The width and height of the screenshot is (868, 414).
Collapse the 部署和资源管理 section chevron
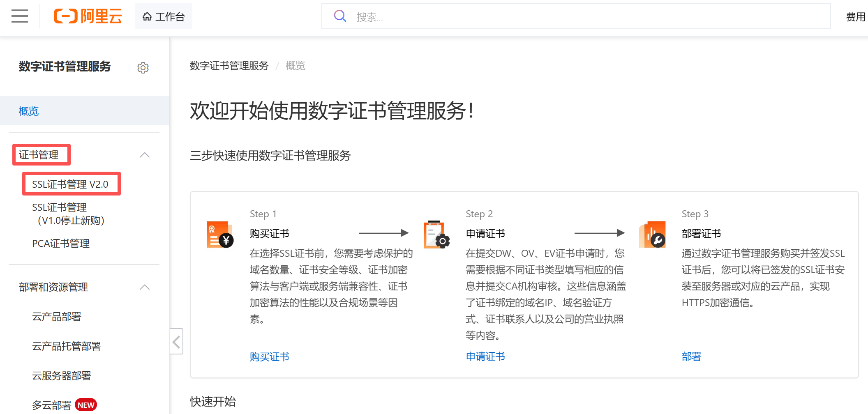(145, 287)
